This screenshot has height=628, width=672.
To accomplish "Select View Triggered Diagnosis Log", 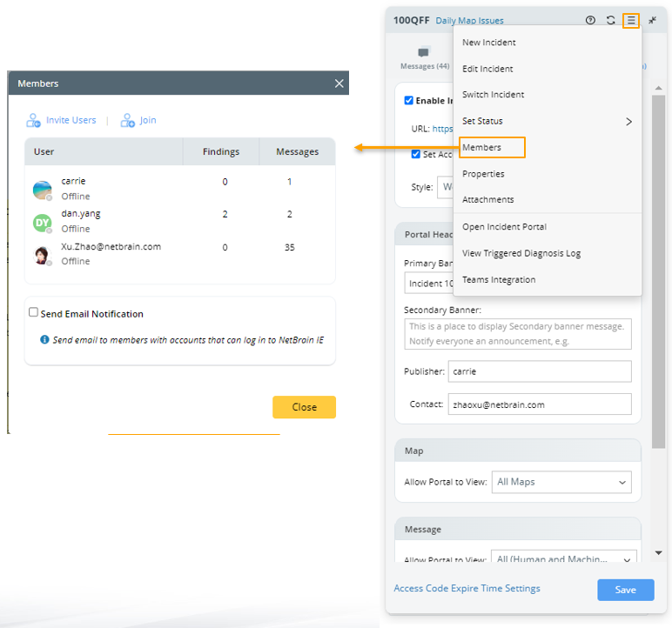I will pos(548,254).
